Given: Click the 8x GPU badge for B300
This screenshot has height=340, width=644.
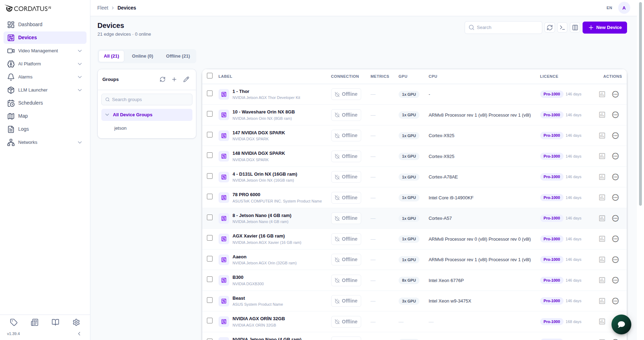Looking at the screenshot, I should (x=409, y=280).
